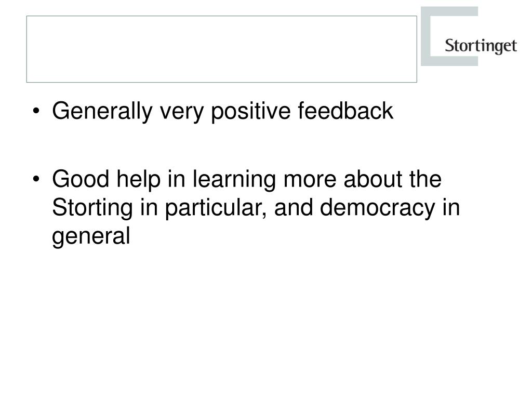Click the word "the" ending the second bullet's first line
Screen dimensions: 532x399
pos(425,179)
